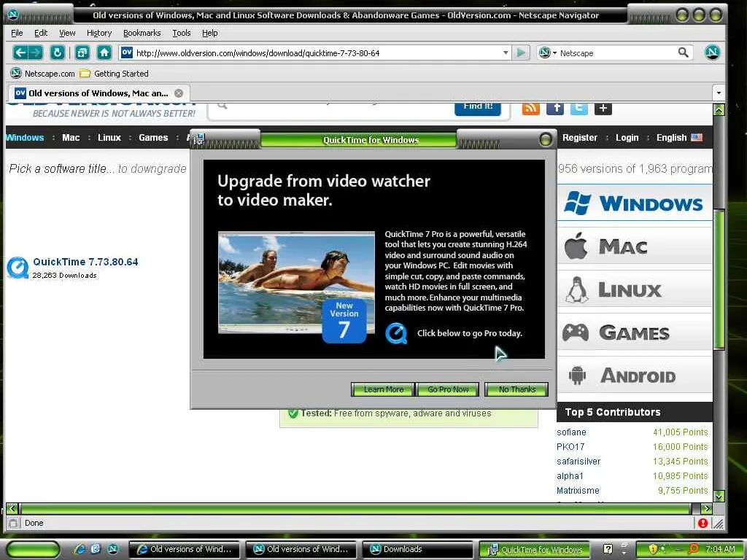
Task: Click in the Netscape search field
Action: point(617,52)
